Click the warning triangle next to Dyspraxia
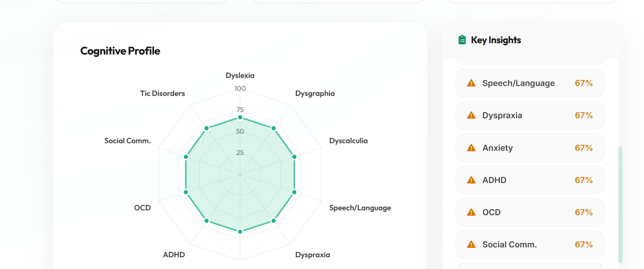The height and width of the screenshot is (269, 644). pyautogui.click(x=471, y=115)
